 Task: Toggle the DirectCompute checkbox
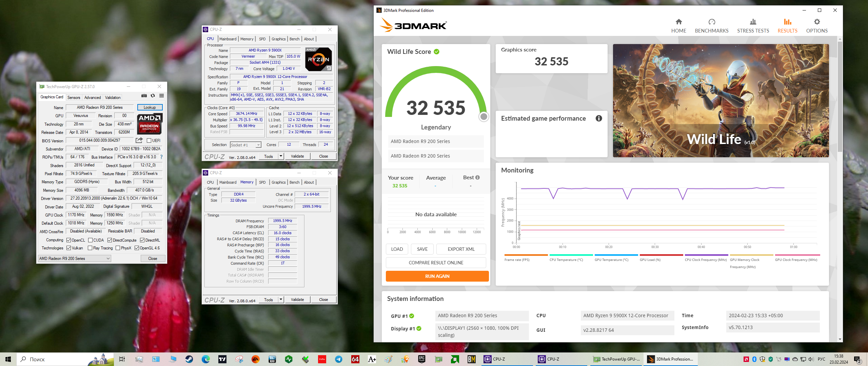click(x=110, y=240)
